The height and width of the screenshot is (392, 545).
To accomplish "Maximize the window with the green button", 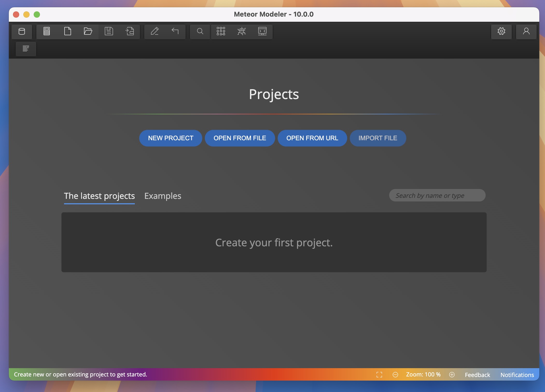I will 37,15.
